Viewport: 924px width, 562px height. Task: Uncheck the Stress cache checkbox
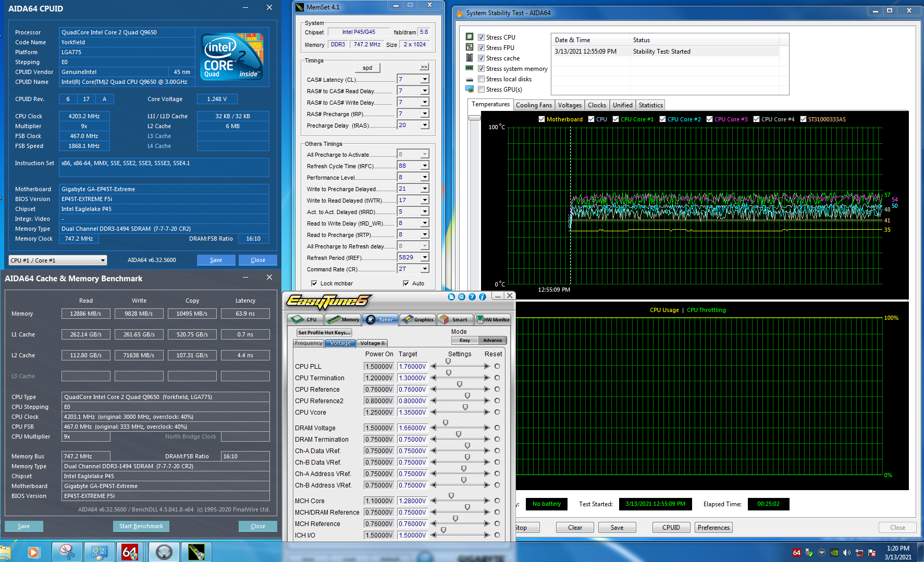coord(482,58)
